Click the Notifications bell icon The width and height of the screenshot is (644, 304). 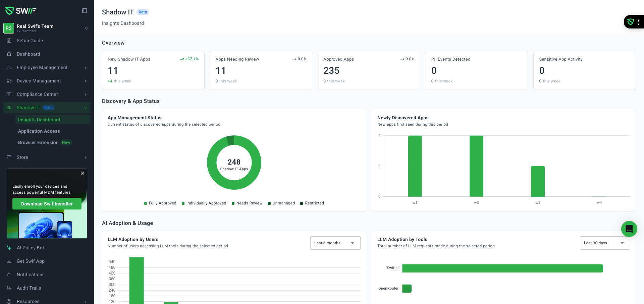pos(9,275)
